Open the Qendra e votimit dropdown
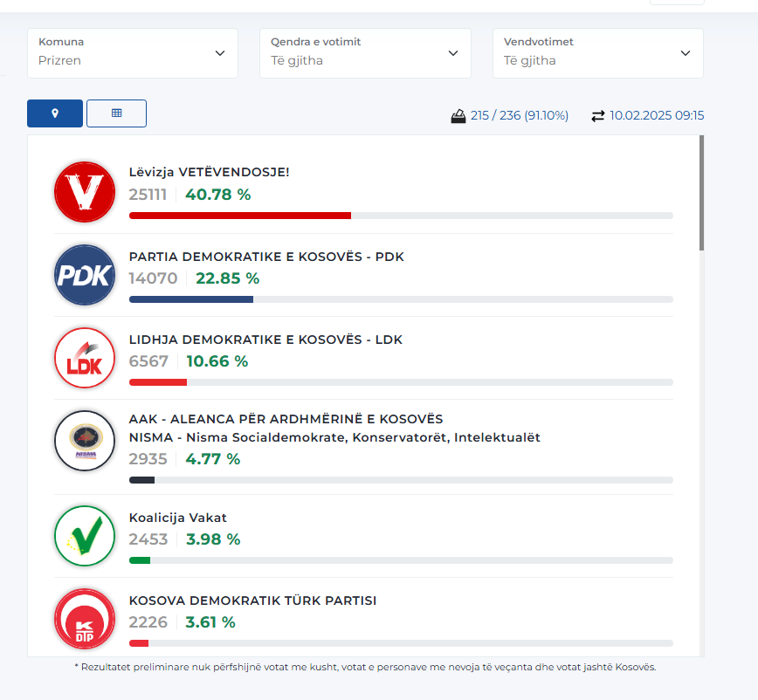Screen dimensions: 758x700 tap(365, 53)
